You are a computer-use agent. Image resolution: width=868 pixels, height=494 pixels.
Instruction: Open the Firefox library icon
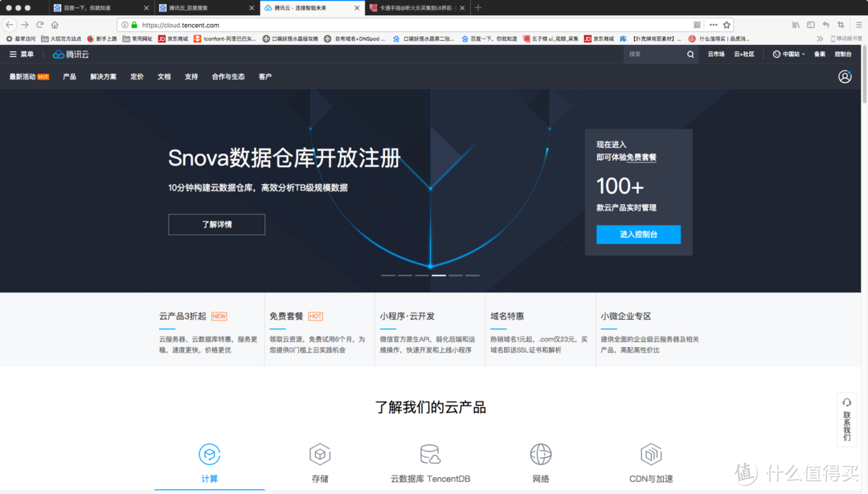pos(796,25)
